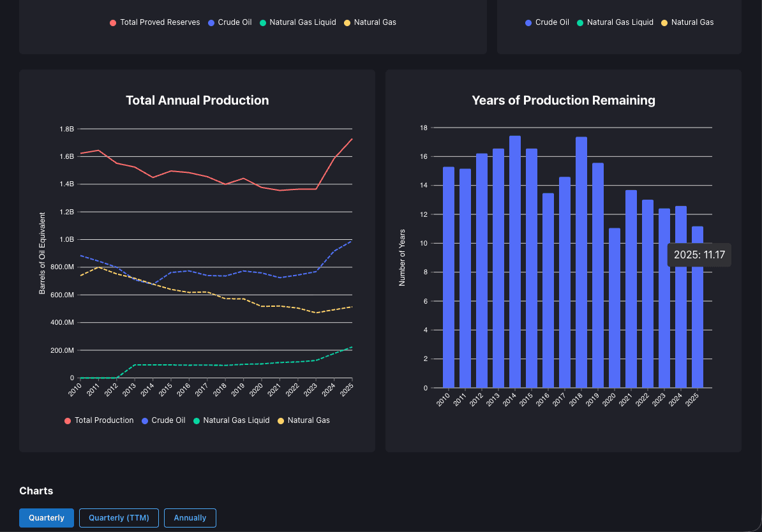
Task: Toggle Total Proved Reserves legend item
Action: [x=154, y=22]
